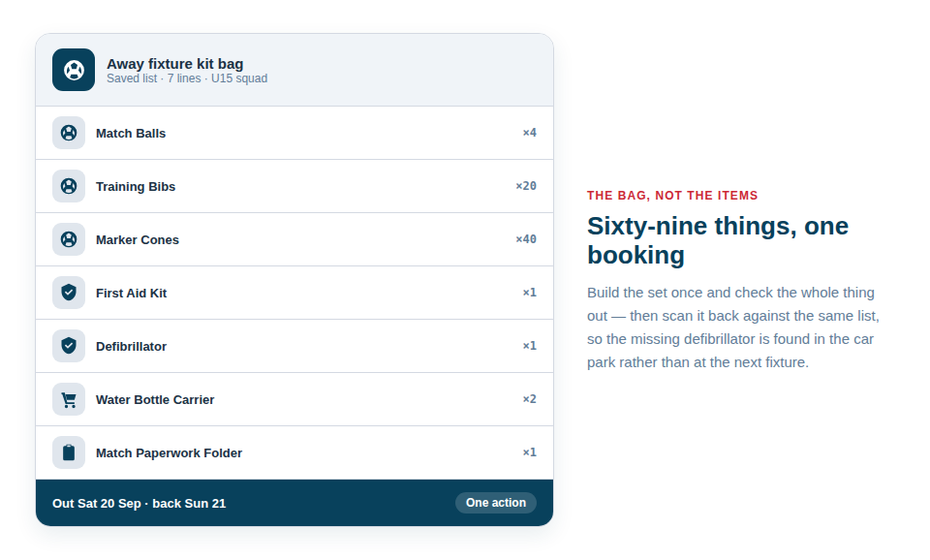
Task: Click the First Aid Kit shield icon
Action: (69, 293)
